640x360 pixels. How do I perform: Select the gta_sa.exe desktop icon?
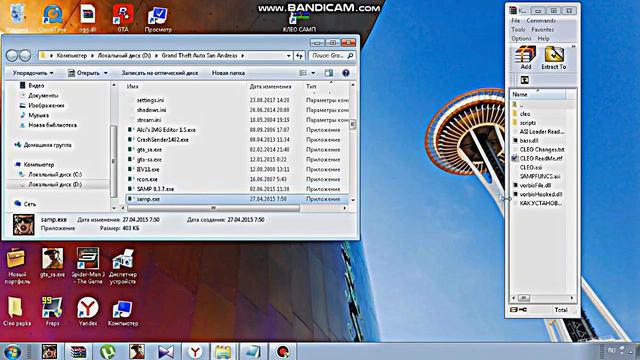coord(52,263)
